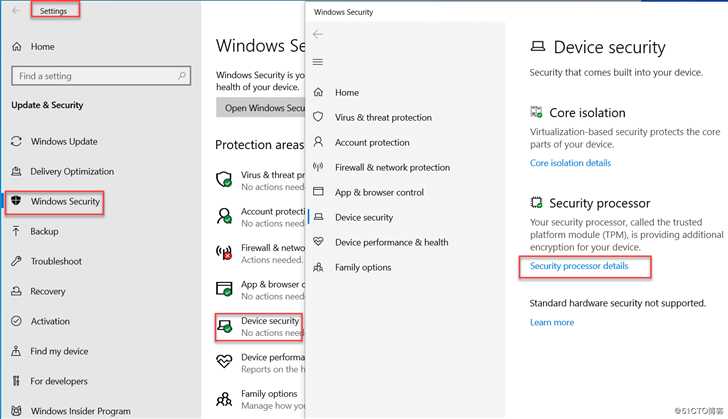Click Device performance heart icon in Protection areas
728x419 pixels.
click(224, 361)
